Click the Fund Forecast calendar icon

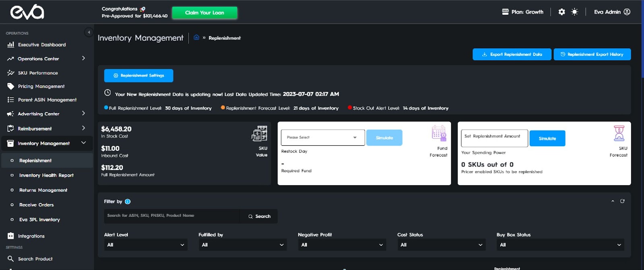[x=439, y=133]
